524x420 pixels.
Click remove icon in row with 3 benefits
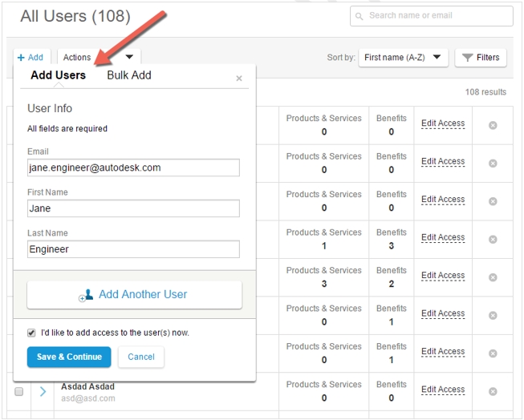[493, 240]
